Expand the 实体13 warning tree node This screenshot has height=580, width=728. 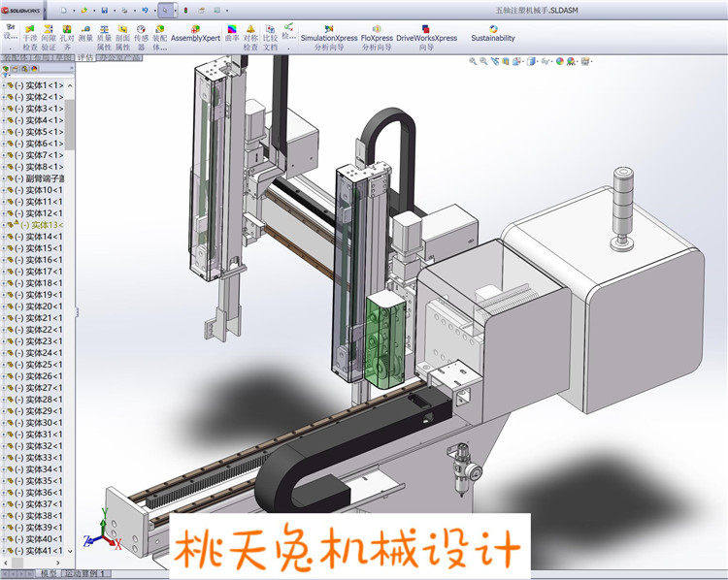point(3,225)
